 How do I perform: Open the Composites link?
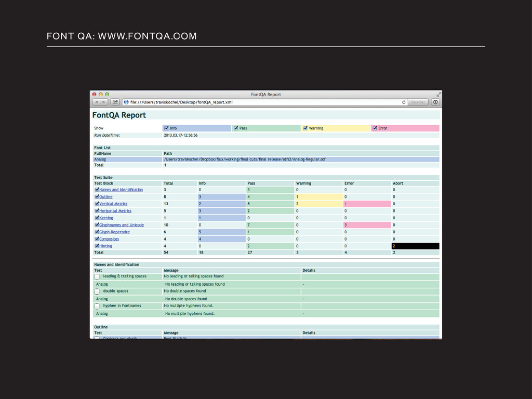pyautogui.click(x=109, y=239)
